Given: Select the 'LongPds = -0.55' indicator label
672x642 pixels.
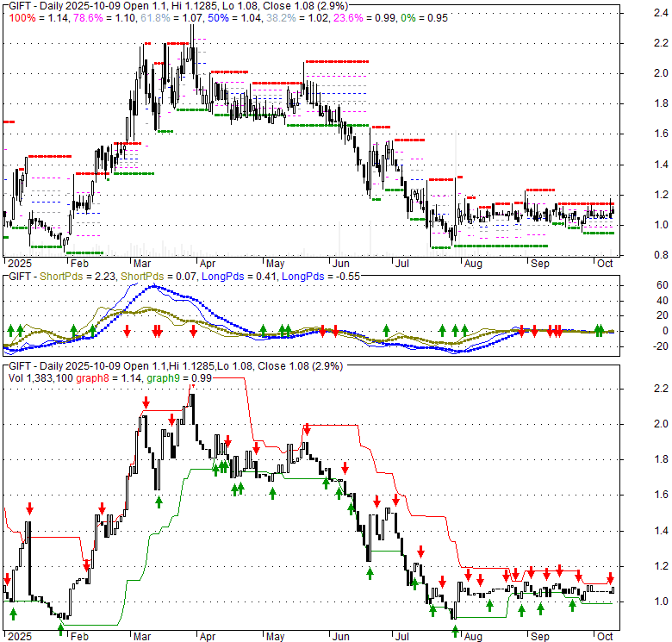Looking at the screenshot, I should (320, 277).
